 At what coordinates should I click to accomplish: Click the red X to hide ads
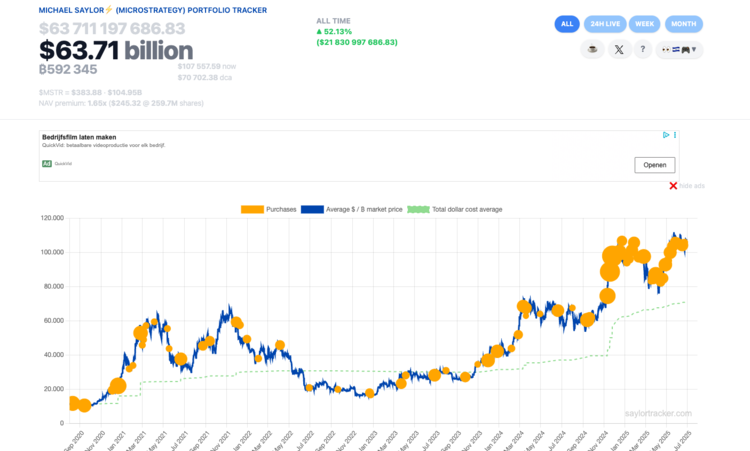click(673, 186)
